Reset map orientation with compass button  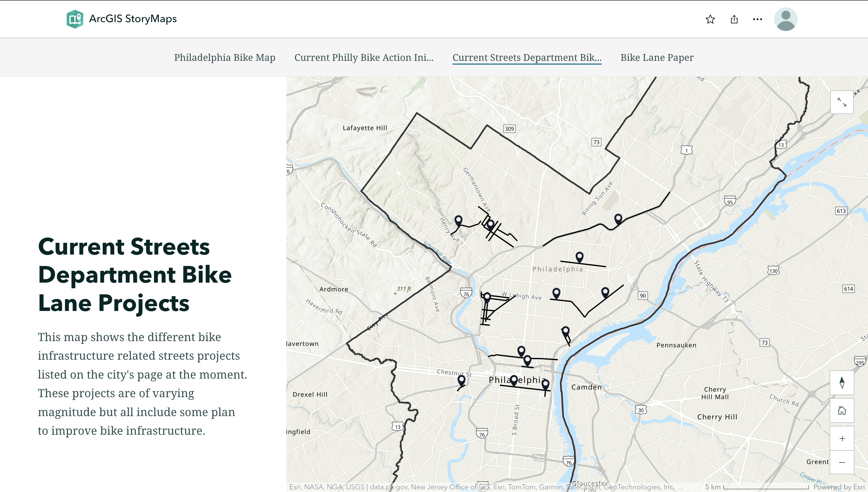tap(842, 383)
